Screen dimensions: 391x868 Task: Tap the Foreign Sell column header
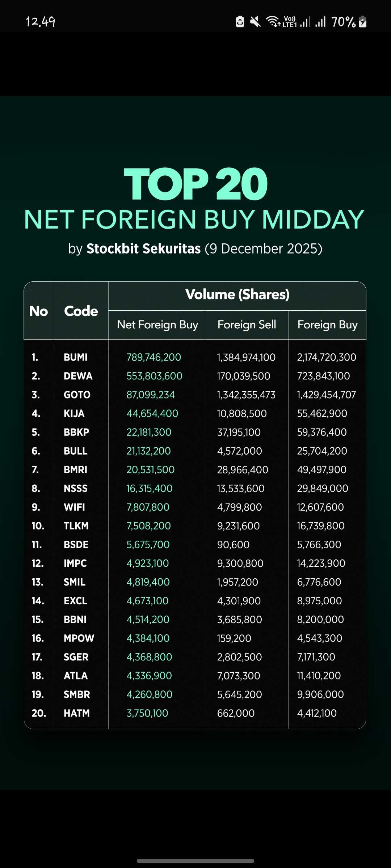click(247, 325)
